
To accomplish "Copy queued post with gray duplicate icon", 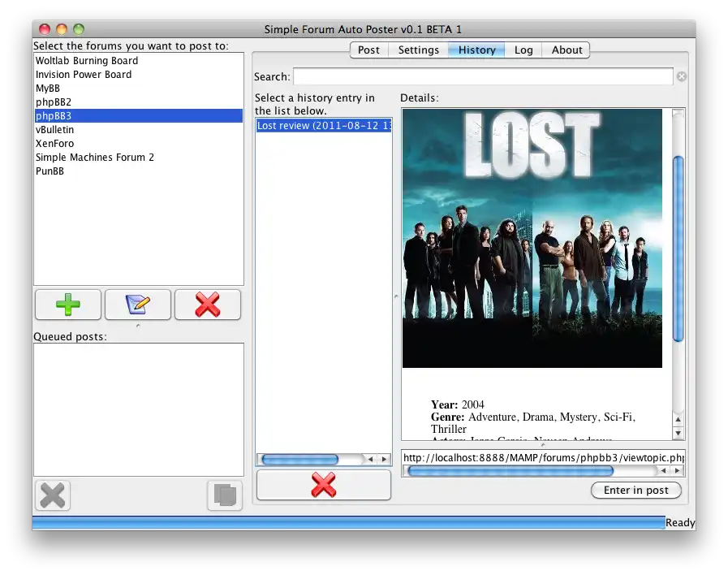I will click(225, 495).
